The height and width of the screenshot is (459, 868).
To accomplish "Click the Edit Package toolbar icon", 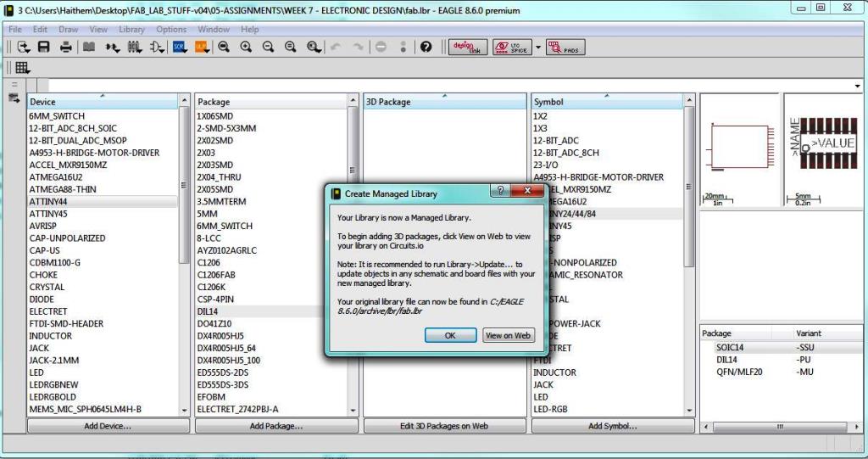I will 135,48.
